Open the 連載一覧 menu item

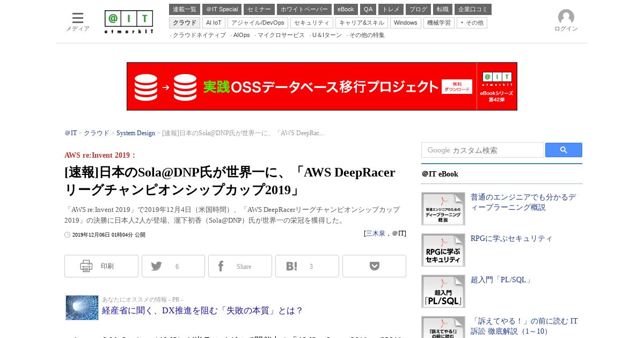185,9
